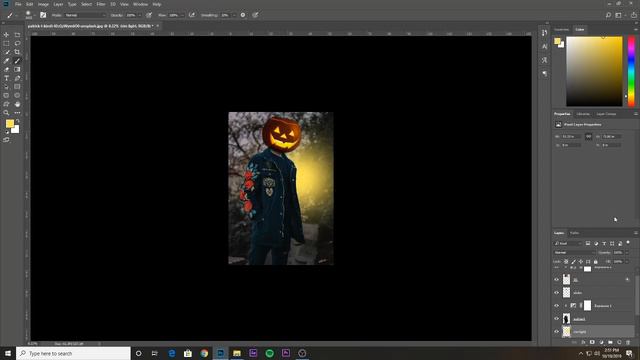Toggle Quick Mask mode icon
Screen dimensions: 640x360
coord(6,140)
